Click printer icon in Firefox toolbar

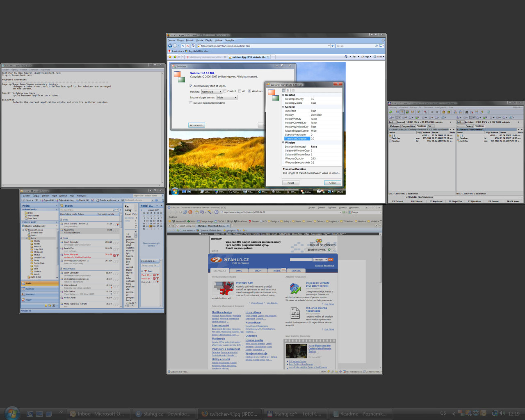[x=354, y=57]
